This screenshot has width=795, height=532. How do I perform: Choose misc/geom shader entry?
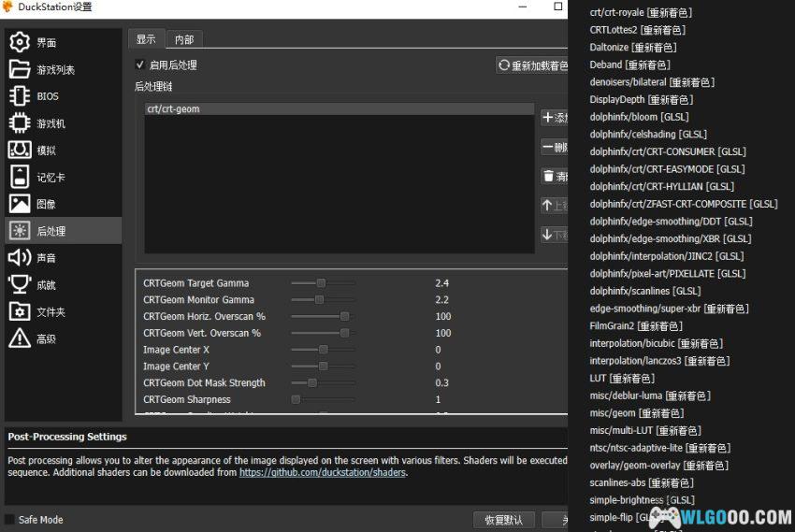tap(637, 413)
